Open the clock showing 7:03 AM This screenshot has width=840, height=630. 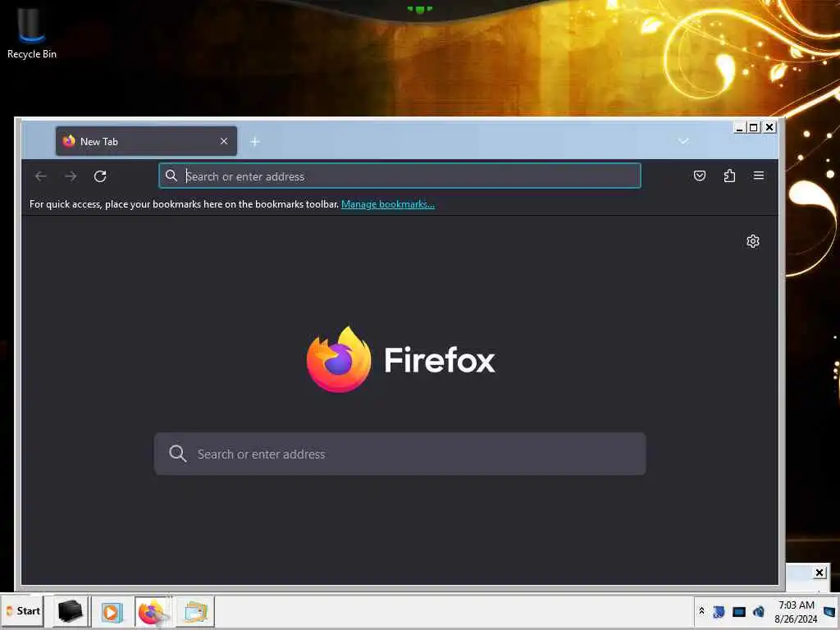(x=796, y=612)
